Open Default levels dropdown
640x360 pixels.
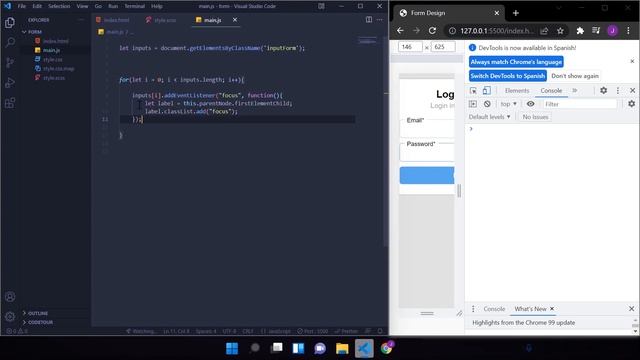(489, 117)
